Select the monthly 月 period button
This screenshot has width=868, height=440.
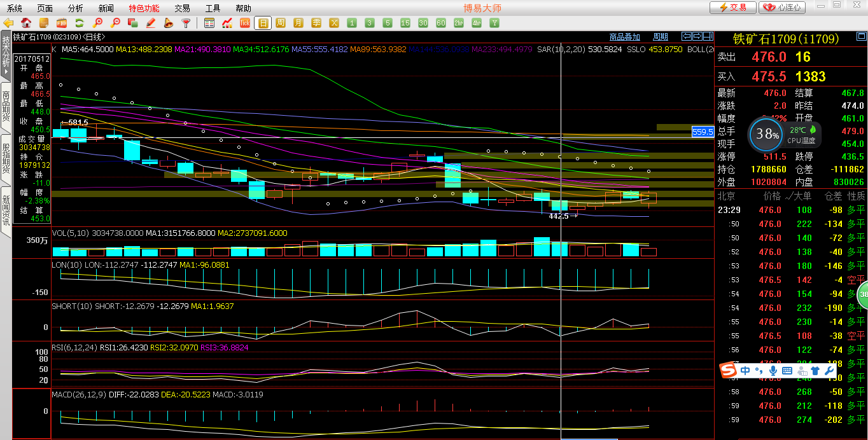coord(298,23)
